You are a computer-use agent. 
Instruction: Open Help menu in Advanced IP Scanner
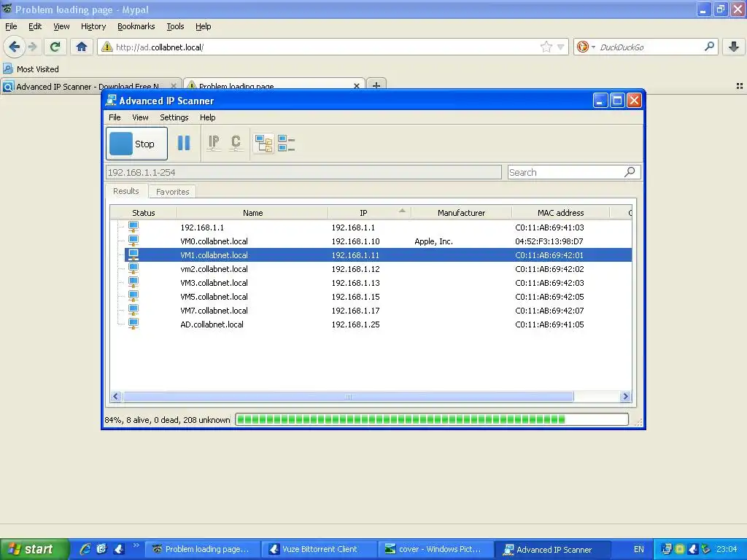[207, 117]
